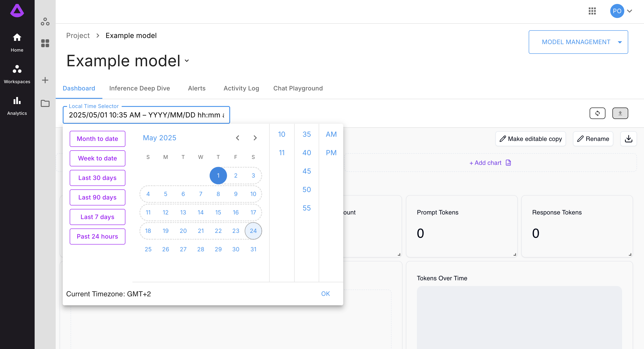
Task: Choose minute 50 in time picker
Action: pyautogui.click(x=306, y=190)
